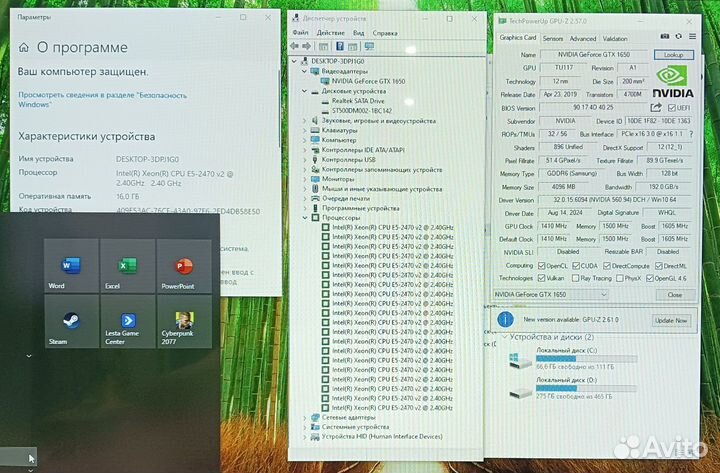
Task: Open the Вид menu
Action: pyautogui.click(x=359, y=33)
